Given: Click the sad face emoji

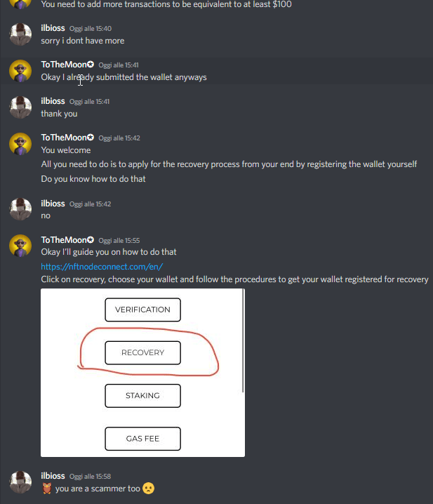Looking at the screenshot, I should point(148,489).
